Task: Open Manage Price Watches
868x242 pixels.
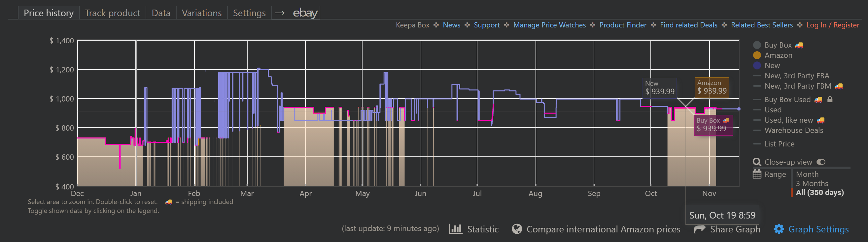Action: click(x=549, y=25)
